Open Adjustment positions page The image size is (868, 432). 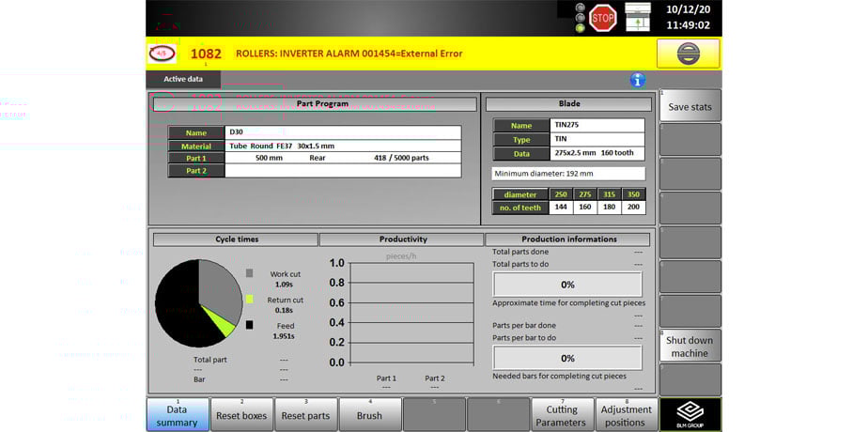point(626,415)
